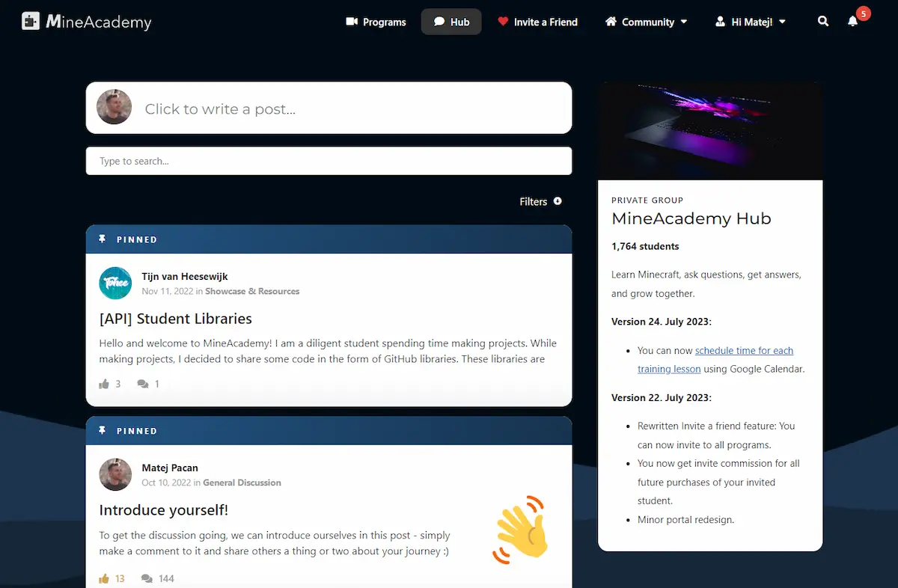
Task: Click Matej Pacan's avatar on Introduce yourself post
Action: [x=115, y=474]
